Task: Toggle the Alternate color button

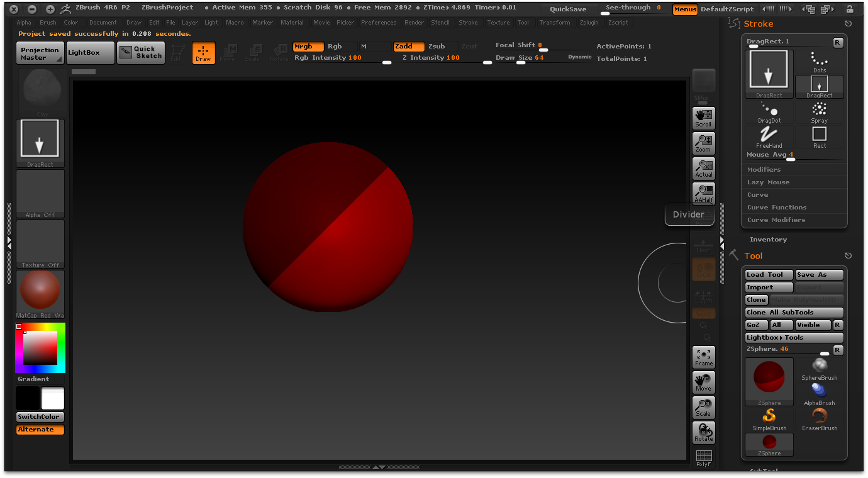Action: point(40,430)
